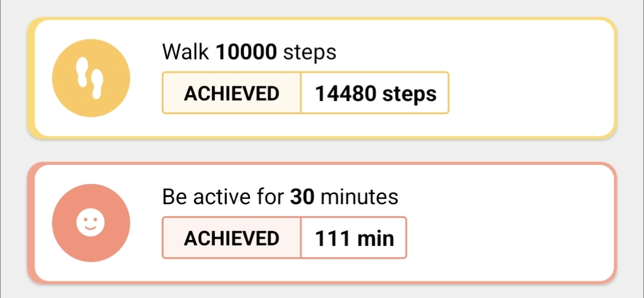
Task: Click the smile inside the activity icon
Action: [91, 228]
